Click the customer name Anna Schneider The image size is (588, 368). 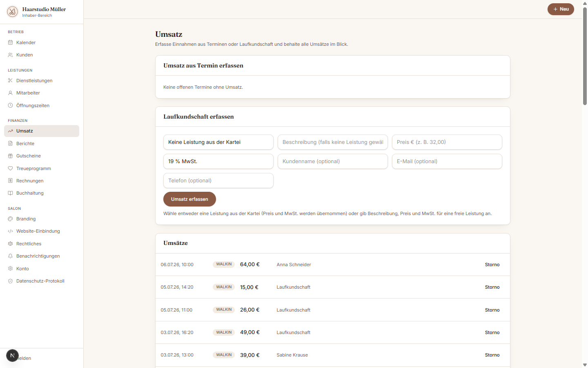point(294,265)
